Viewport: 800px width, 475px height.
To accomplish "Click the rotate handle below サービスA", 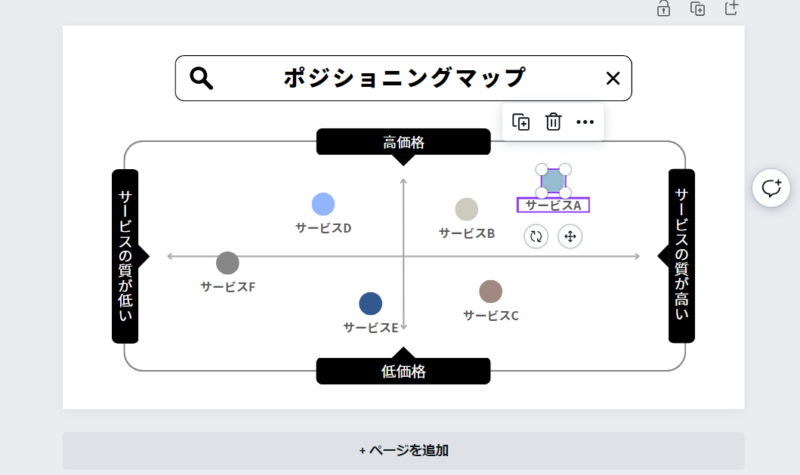I will [x=536, y=236].
